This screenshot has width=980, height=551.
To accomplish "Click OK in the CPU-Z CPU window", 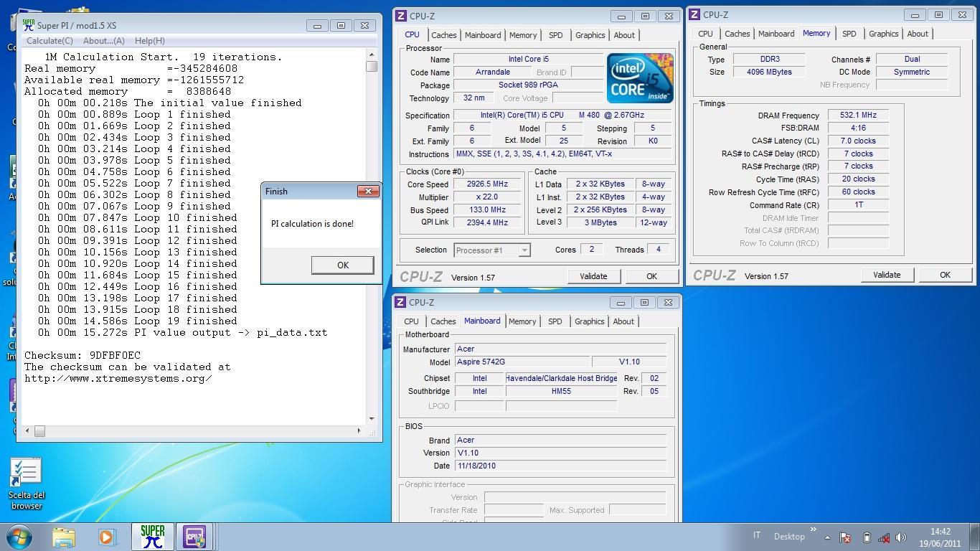I will click(x=651, y=276).
